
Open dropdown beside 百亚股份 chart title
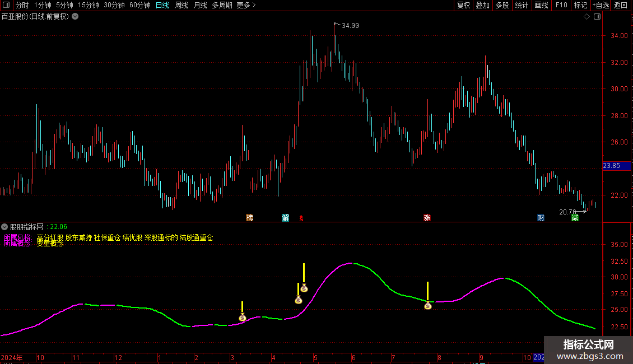click(x=75, y=16)
